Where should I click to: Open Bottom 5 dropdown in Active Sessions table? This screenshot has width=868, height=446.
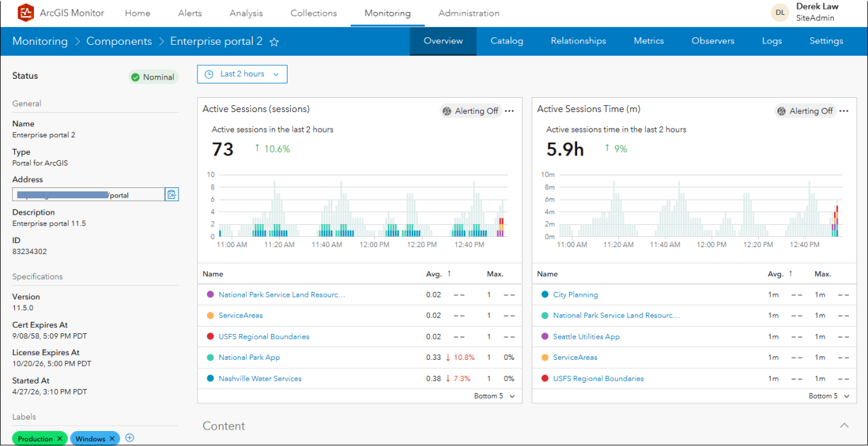point(494,396)
